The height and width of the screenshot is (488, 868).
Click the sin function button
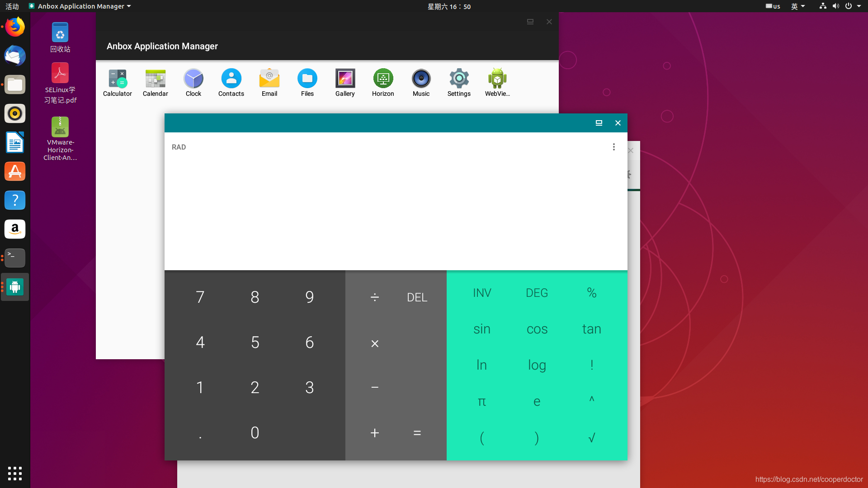tap(481, 329)
